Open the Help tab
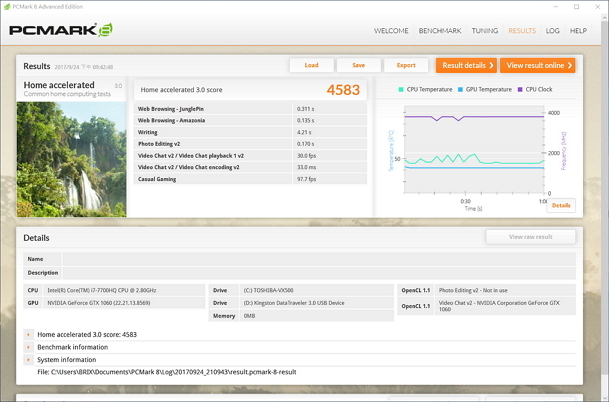The image size is (609, 402). pyautogui.click(x=578, y=31)
